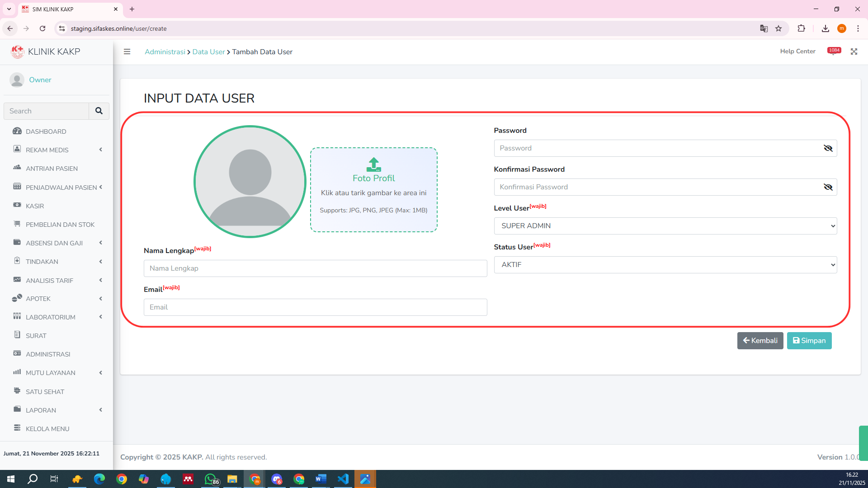Click the hamburger sidebar toggle icon

click(127, 52)
